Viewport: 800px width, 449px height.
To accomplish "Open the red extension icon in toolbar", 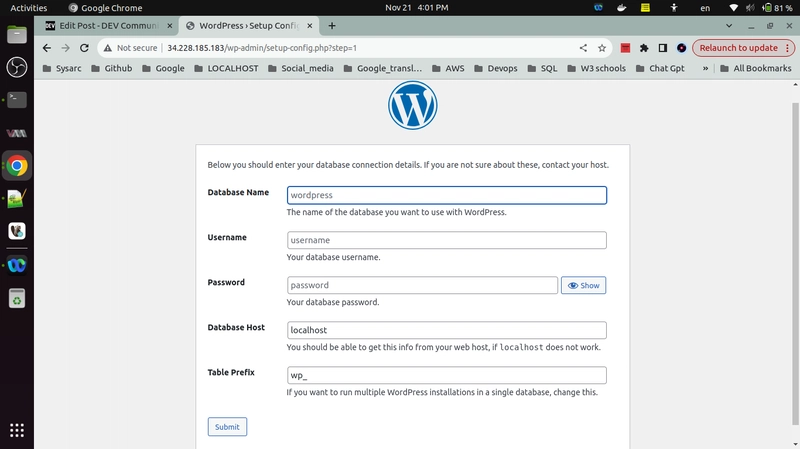I will point(625,48).
